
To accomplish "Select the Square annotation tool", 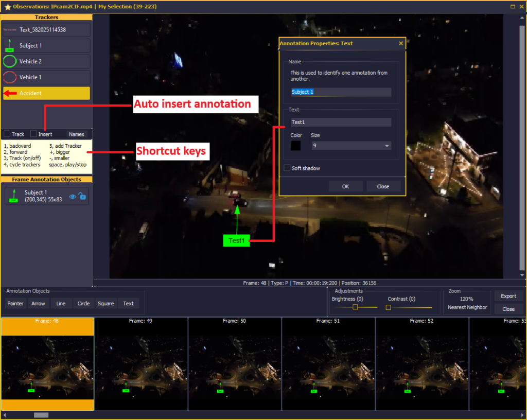I will pos(106,303).
